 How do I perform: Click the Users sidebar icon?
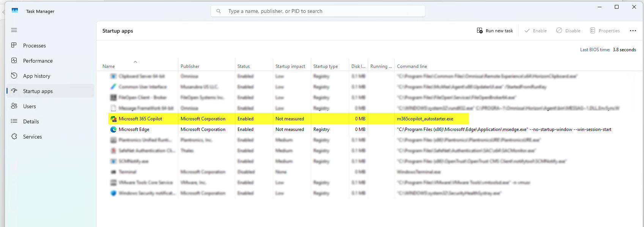(14, 106)
